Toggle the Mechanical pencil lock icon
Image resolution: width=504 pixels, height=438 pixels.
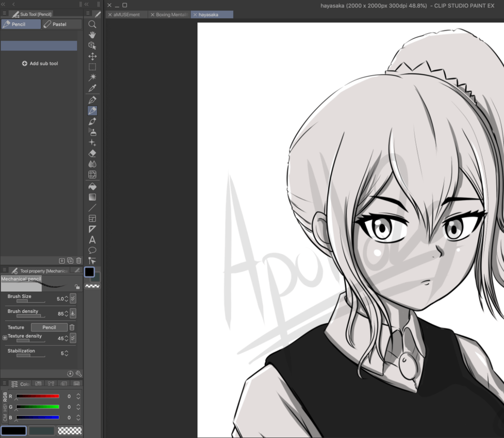77,287
